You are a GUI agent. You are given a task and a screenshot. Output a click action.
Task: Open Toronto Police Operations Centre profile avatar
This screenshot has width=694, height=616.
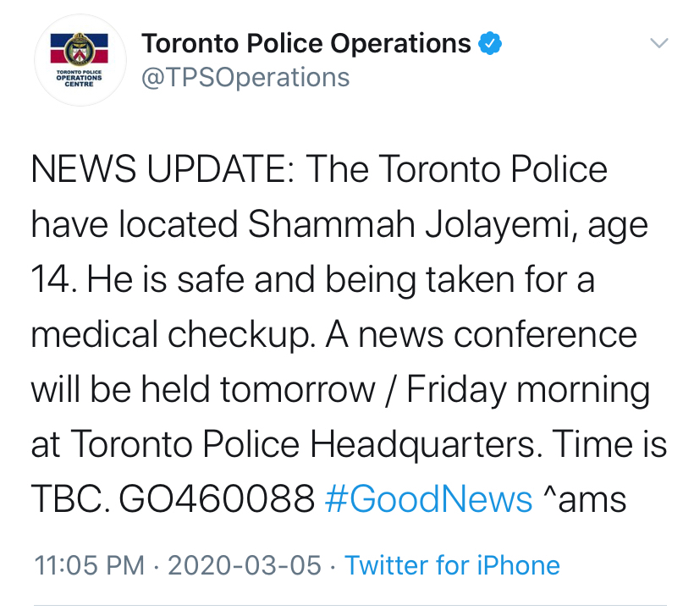pyautogui.click(x=80, y=60)
